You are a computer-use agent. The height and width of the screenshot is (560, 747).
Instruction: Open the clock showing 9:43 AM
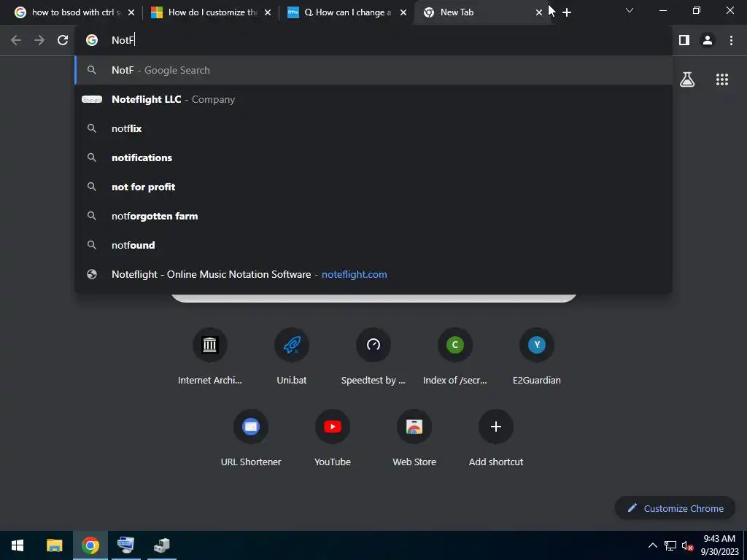(719, 545)
